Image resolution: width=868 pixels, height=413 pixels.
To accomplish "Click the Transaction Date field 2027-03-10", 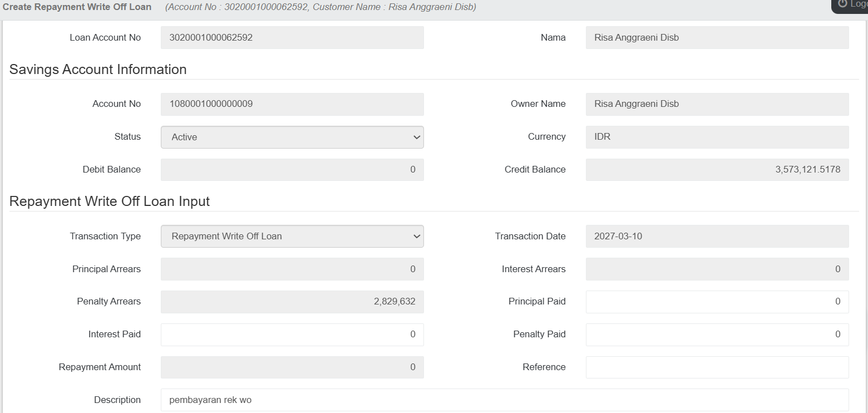I will pos(717,236).
